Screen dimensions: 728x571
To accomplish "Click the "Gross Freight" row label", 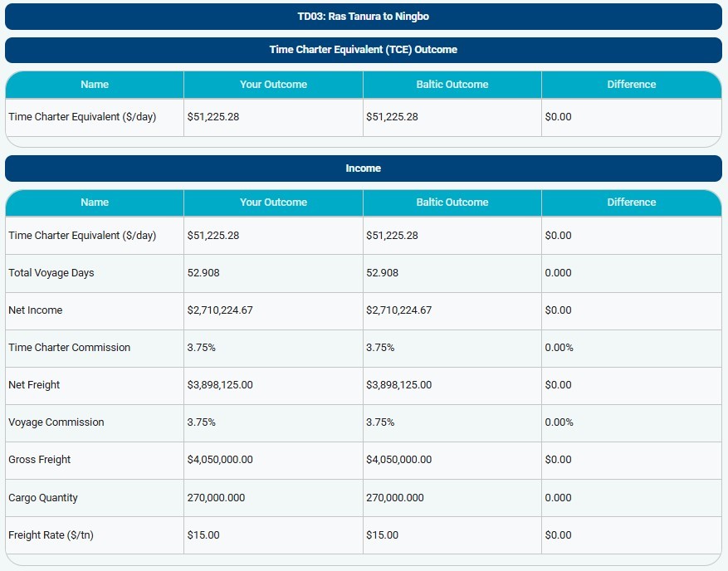I will (40, 460).
